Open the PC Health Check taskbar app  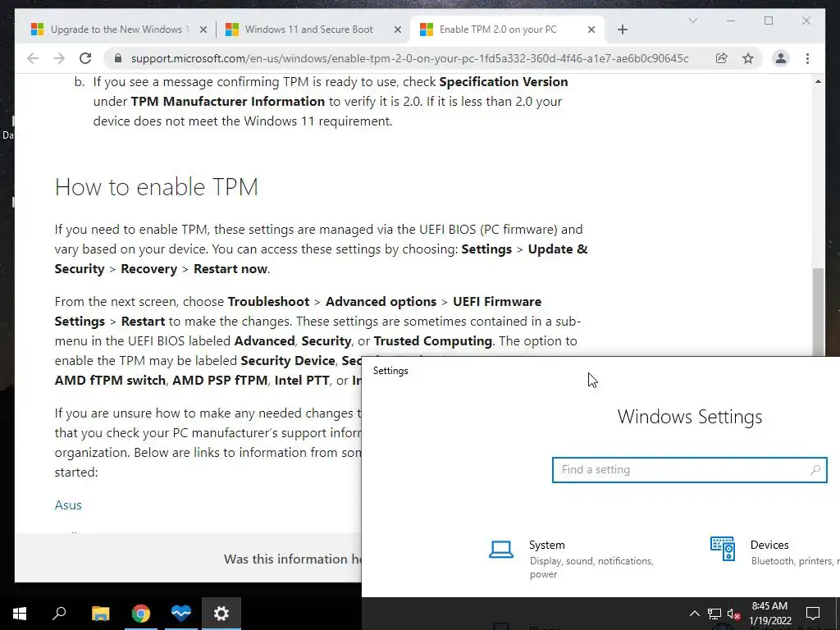[x=181, y=614]
